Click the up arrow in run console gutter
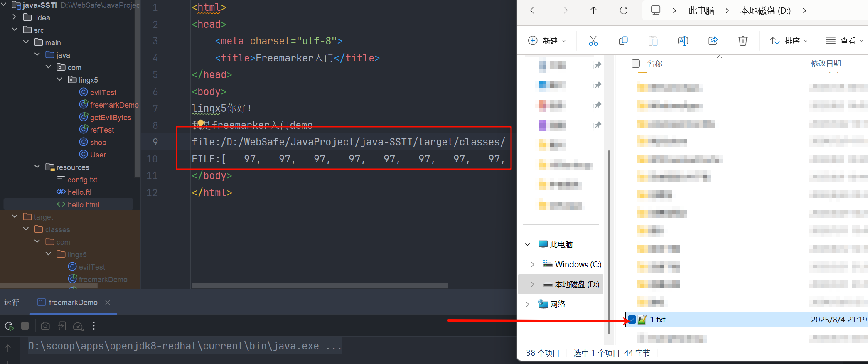The image size is (868, 364). (x=8, y=348)
